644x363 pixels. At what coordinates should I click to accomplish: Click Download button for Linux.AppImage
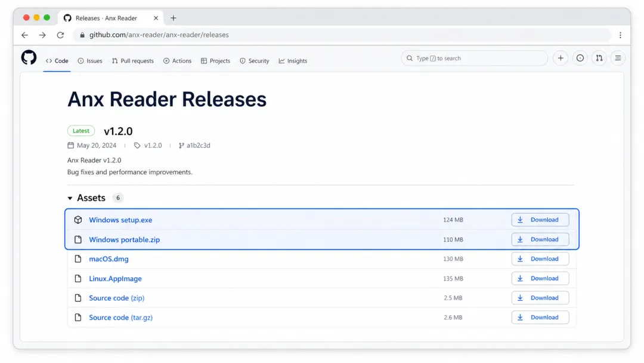tap(540, 278)
